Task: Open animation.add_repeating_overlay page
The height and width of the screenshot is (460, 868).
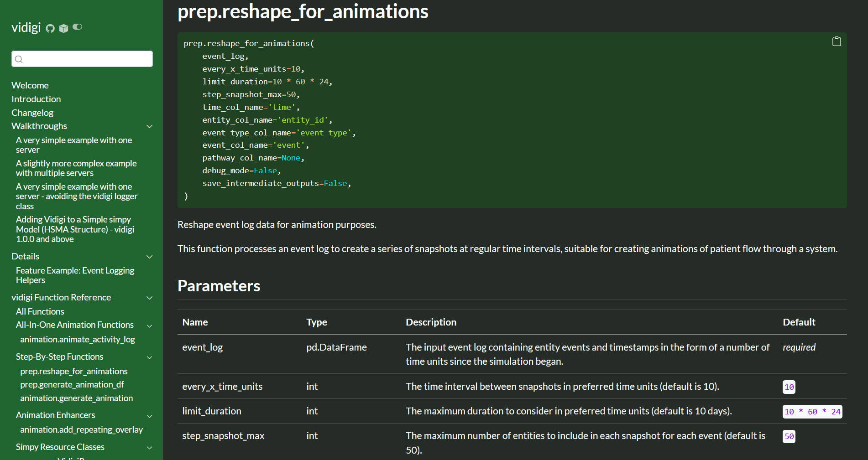Action: click(82, 429)
